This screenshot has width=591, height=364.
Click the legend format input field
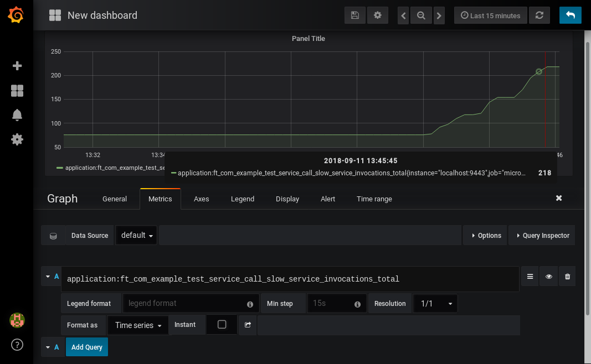point(184,303)
